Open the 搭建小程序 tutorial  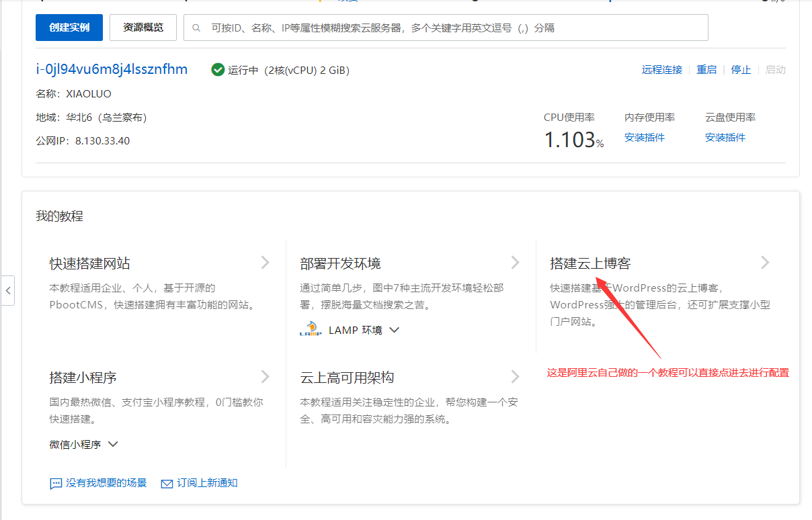pyautogui.click(x=83, y=378)
